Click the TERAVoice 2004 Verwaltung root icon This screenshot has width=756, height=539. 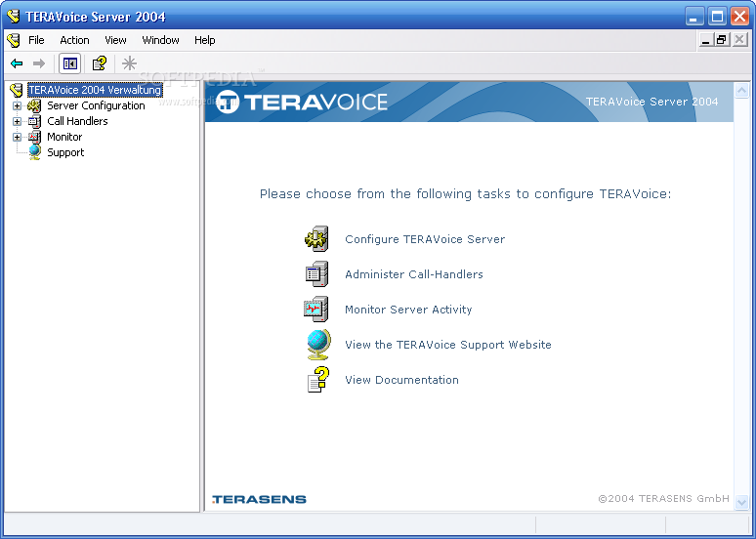17,90
